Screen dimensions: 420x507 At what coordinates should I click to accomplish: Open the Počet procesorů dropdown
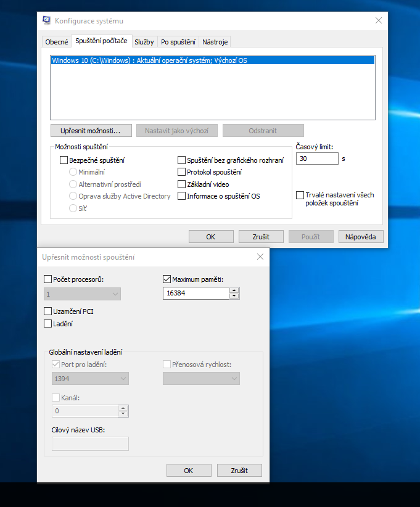[x=83, y=294]
